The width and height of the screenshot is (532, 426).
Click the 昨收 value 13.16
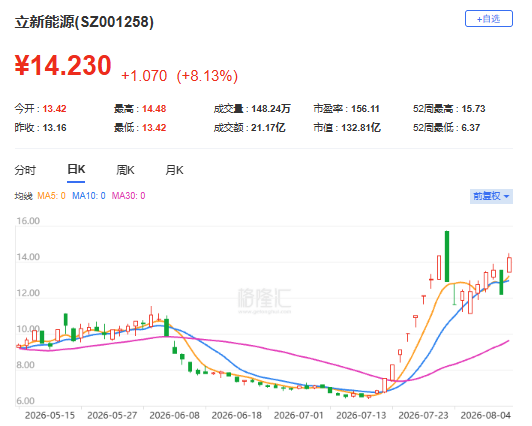pos(54,128)
